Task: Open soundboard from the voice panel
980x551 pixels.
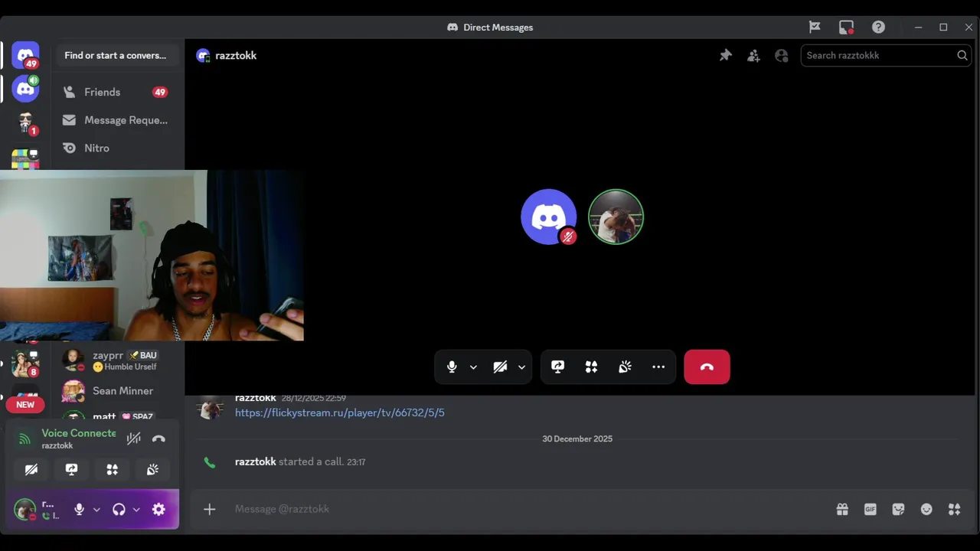Action: (152, 469)
